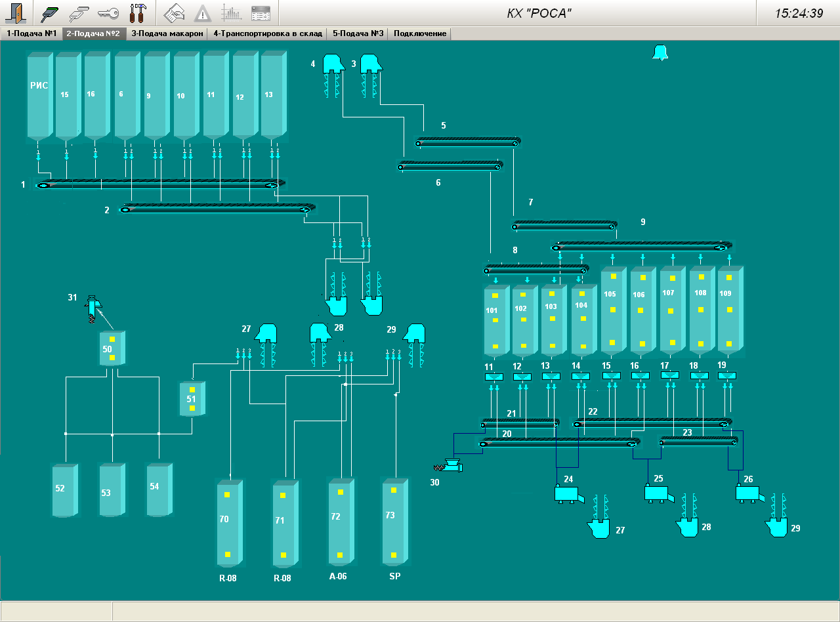Image resolution: width=840 pixels, height=622 pixels.
Task: Toggle gate 15 below silo 105
Action: point(611,376)
